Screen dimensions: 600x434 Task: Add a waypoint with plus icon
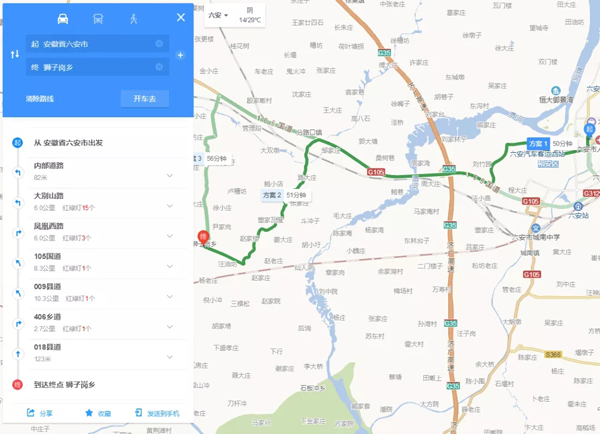pos(180,55)
